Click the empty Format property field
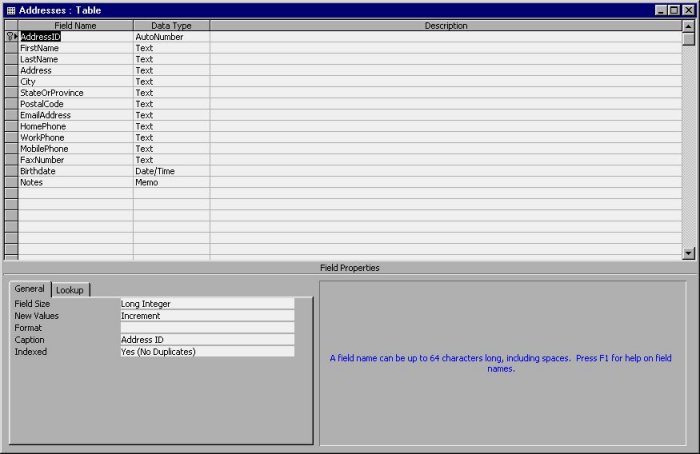The width and height of the screenshot is (700, 454). 207,328
